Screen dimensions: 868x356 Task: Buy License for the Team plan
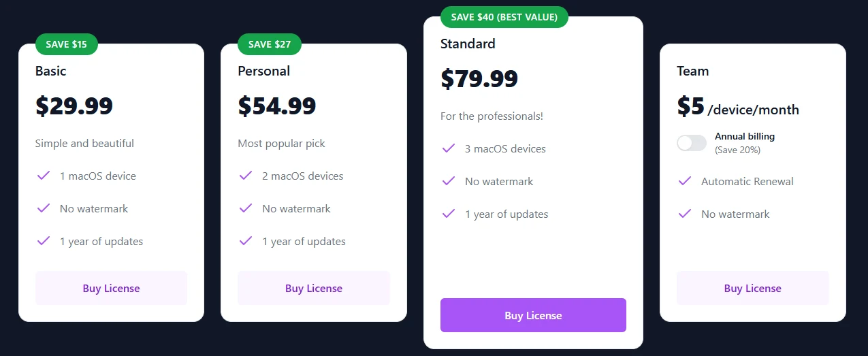[753, 288]
